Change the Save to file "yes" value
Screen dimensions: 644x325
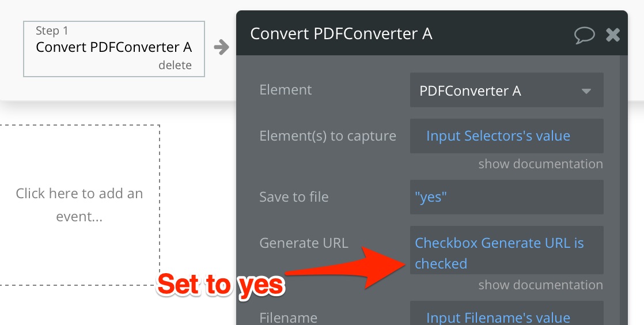506,197
